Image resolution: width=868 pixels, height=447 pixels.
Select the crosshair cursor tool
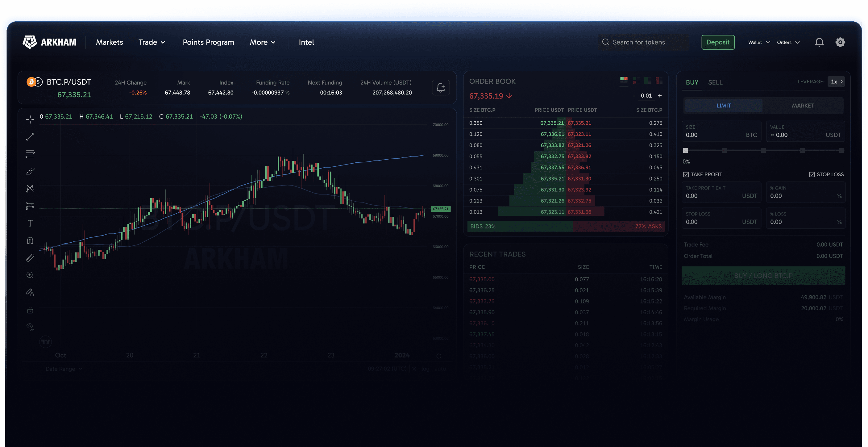pyautogui.click(x=30, y=119)
